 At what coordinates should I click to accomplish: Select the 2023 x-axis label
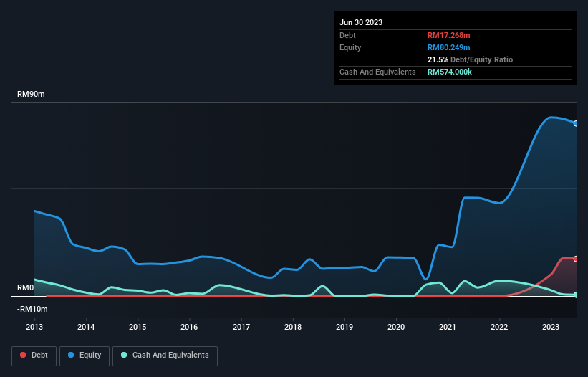(551, 327)
